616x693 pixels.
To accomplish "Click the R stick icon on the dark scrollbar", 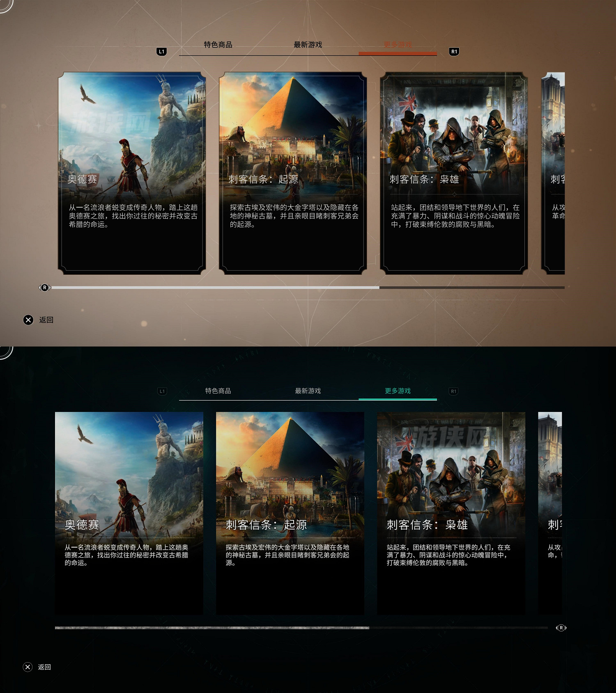I will (561, 628).
